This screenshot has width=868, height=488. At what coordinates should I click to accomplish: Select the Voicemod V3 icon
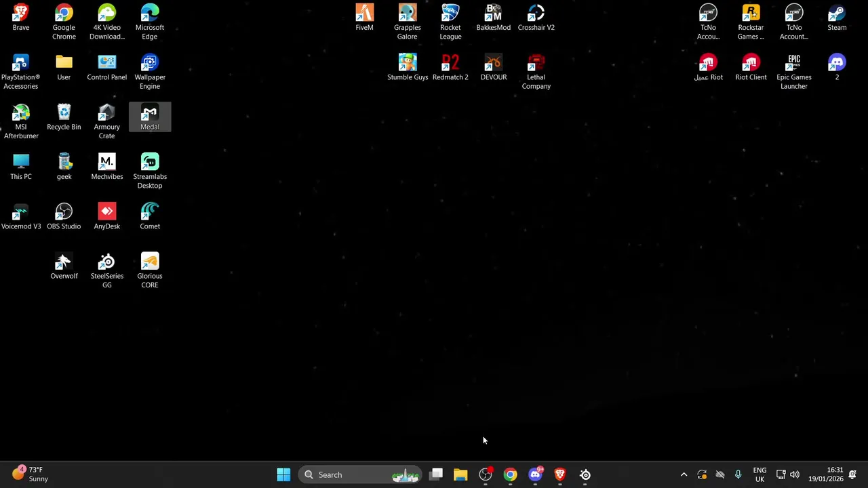pyautogui.click(x=21, y=217)
